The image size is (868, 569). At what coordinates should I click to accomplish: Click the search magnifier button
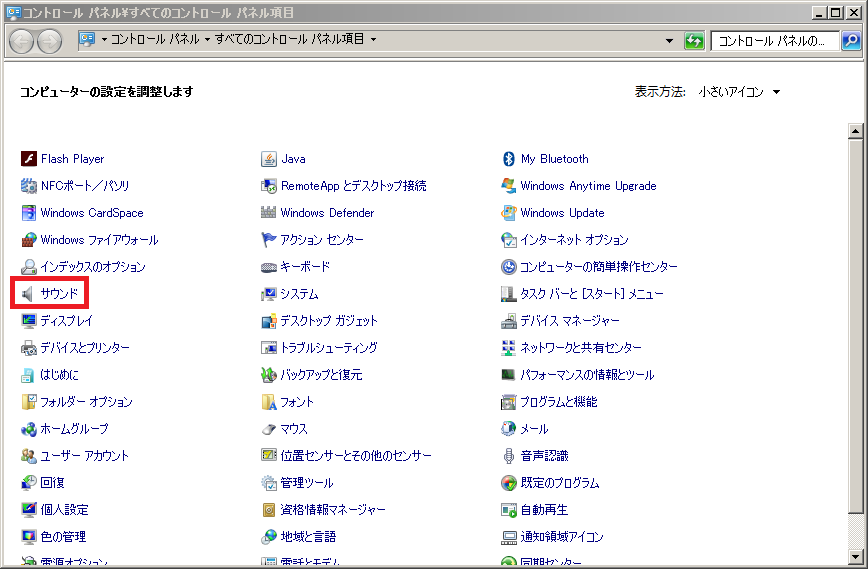click(851, 40)
